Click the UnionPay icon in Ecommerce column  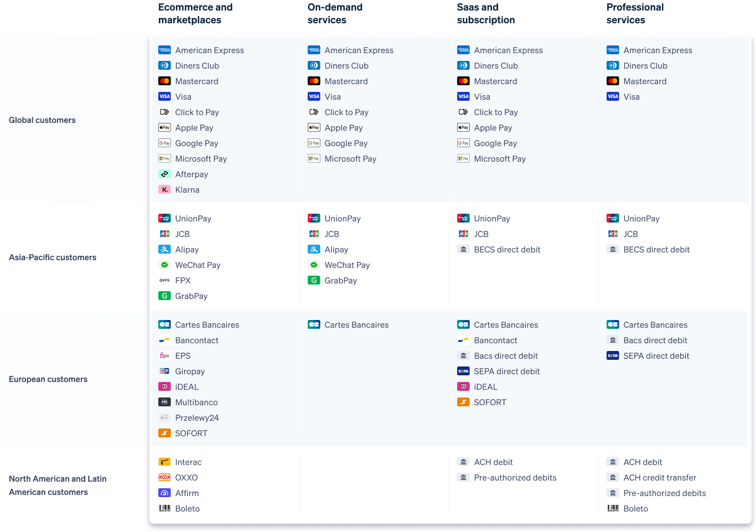164,218
